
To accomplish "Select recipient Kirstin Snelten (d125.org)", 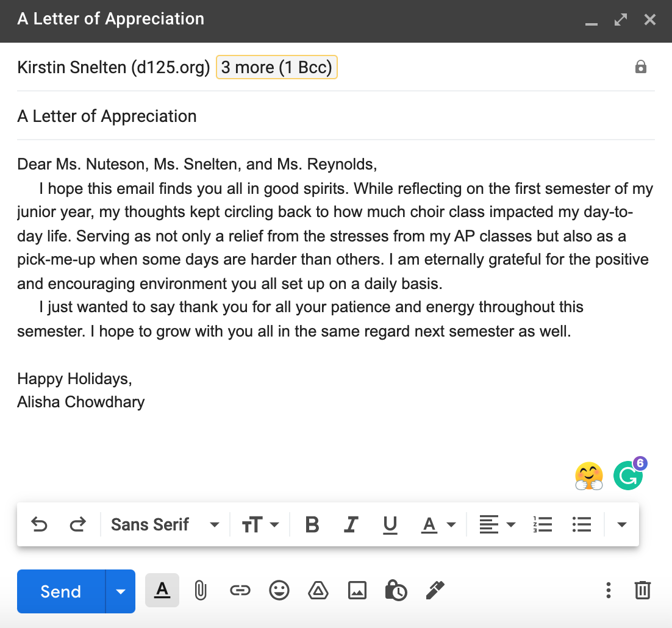I will 113,67.
